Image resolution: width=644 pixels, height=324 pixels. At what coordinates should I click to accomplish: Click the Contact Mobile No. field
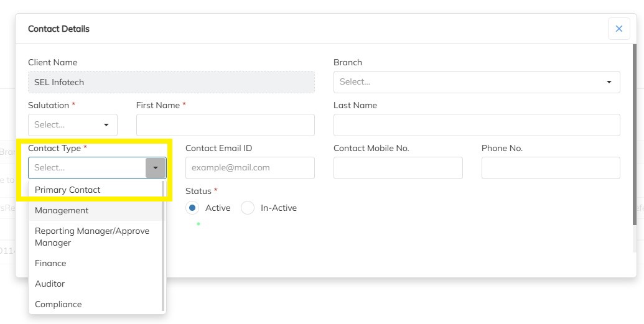tap(398, 168)
